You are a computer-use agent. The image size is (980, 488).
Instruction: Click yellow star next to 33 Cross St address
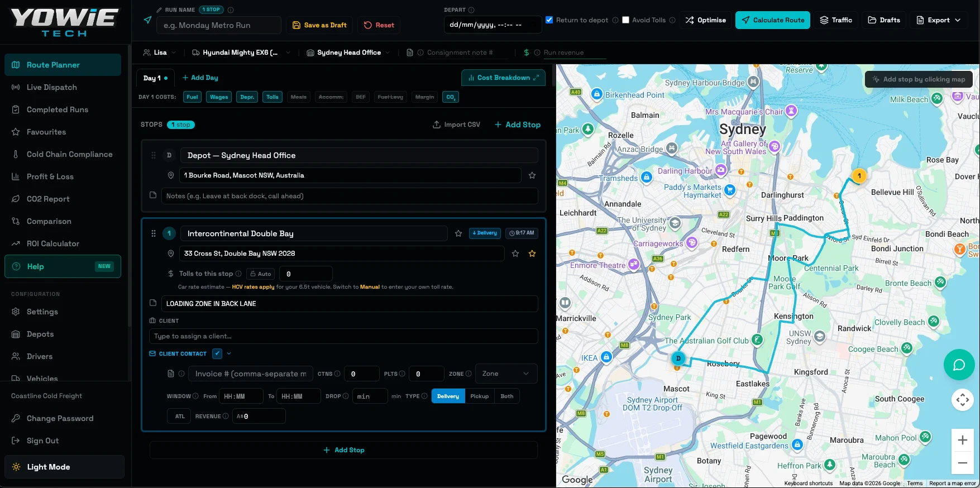532,253
